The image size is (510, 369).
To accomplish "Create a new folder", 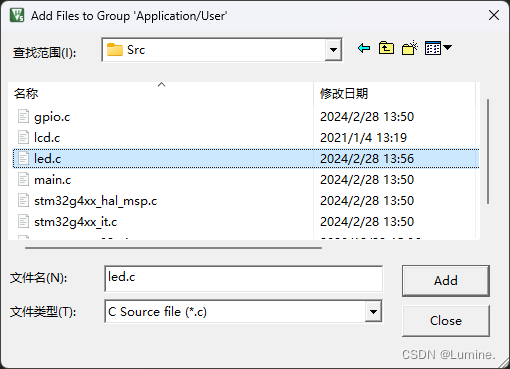I will [410, 48].
